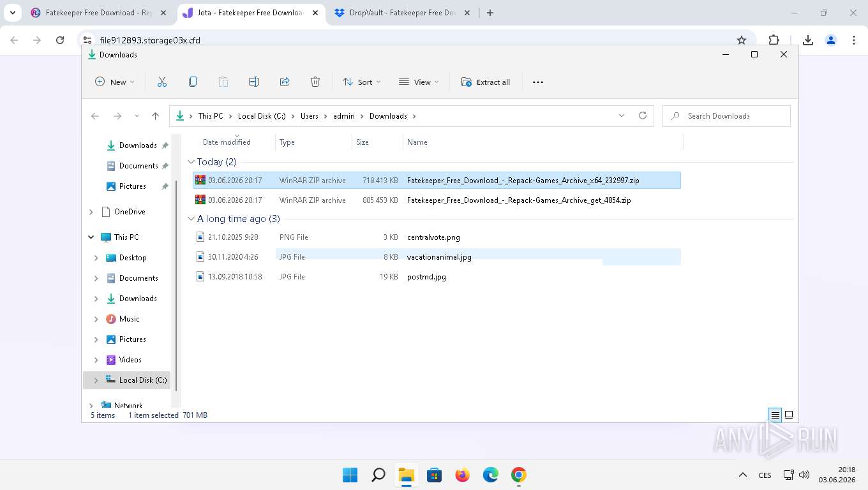The height and width of the screenshot is (490, 868).
Task: Select pinned Downloads in quick access
Action: (138, 145)
